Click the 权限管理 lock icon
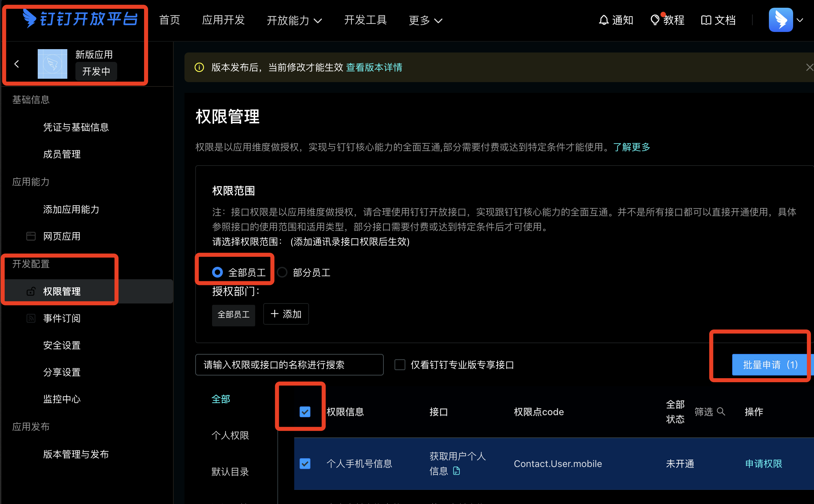Viewport: 814px width, 504px height. click(x=31, y=291)
